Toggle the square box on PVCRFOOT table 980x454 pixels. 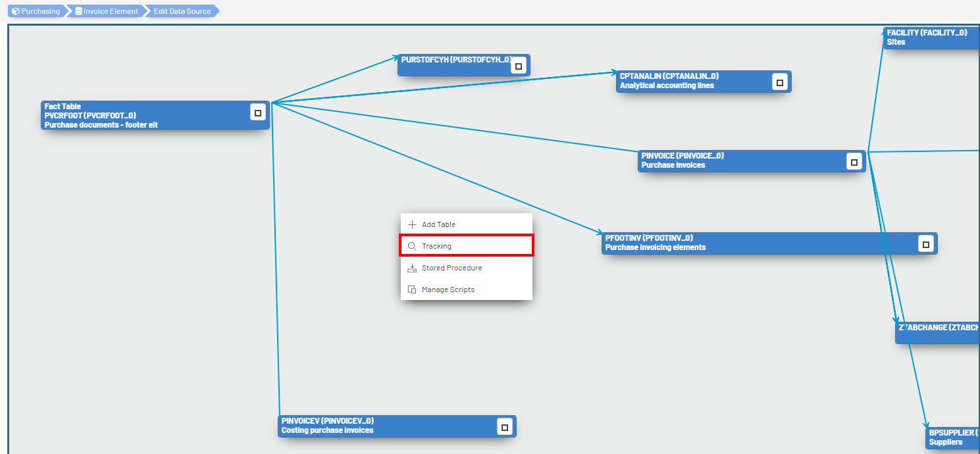(x=258, y=113)
